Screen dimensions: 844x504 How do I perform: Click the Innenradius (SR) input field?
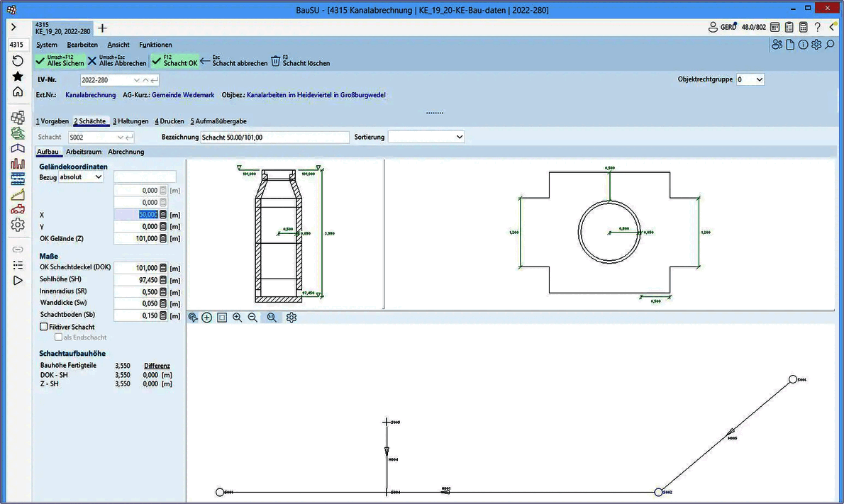136,292
